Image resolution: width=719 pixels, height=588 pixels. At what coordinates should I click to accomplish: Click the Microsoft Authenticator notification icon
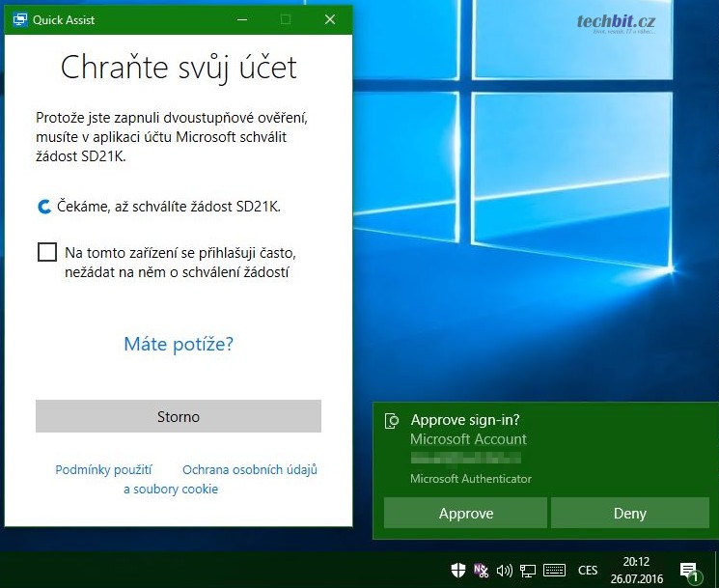click(x=392, y=420)
